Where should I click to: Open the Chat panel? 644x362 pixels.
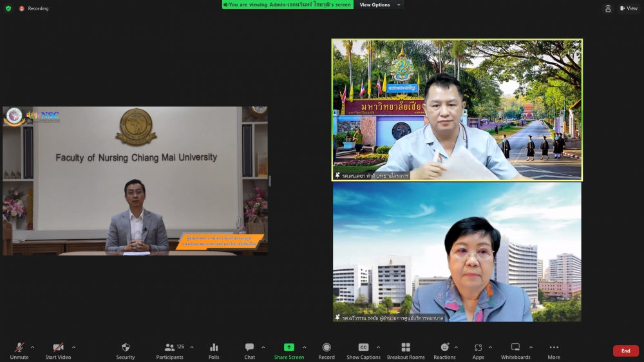point(249,347)
